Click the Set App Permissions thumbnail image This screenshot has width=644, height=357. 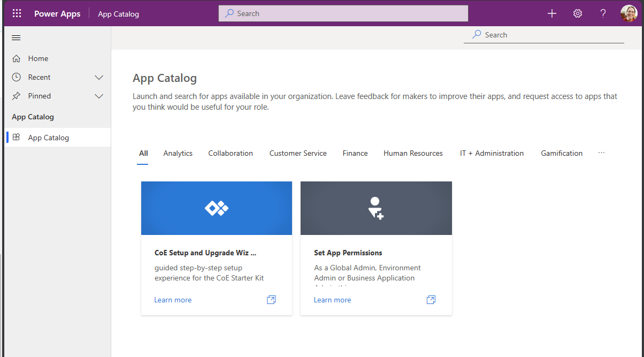tap(376, 208)
